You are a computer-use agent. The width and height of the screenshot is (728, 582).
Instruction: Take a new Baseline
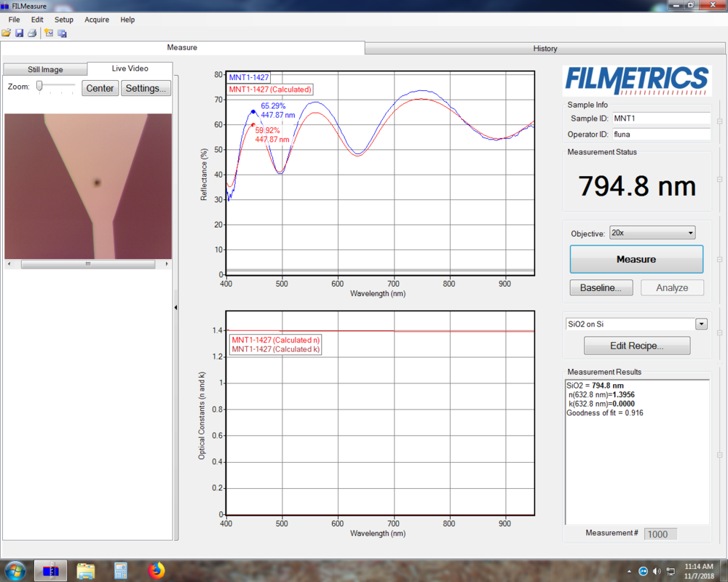[601, 287]
